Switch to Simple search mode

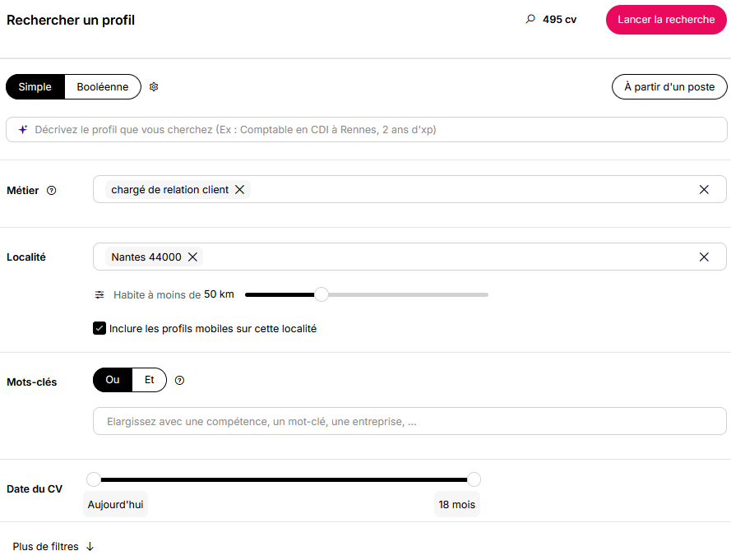pos(35,86)
